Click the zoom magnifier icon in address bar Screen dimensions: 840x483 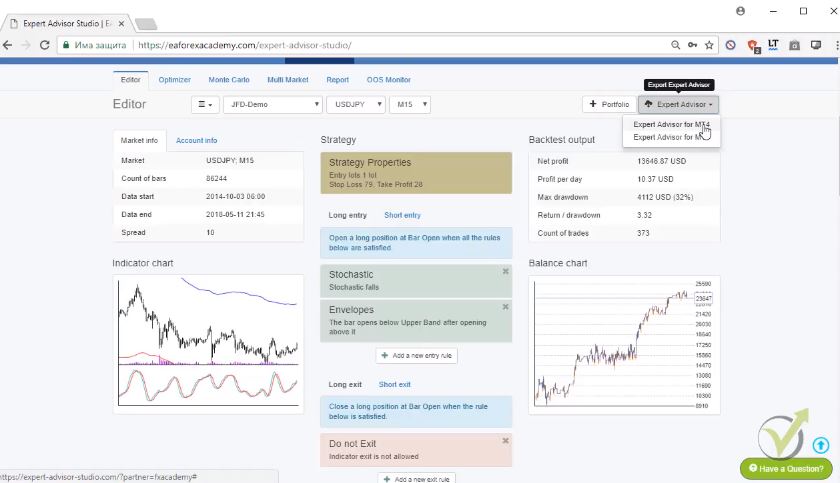pos(676,46)
